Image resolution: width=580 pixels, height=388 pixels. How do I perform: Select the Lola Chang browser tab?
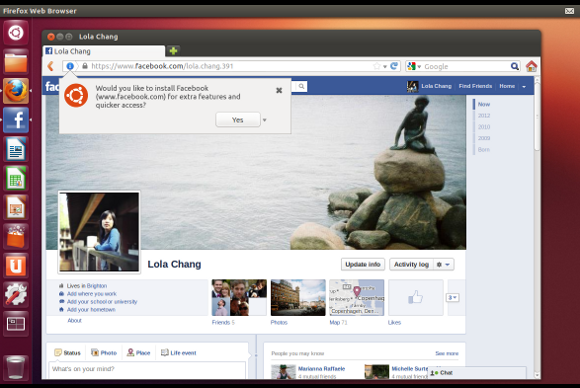click(104, 51)
